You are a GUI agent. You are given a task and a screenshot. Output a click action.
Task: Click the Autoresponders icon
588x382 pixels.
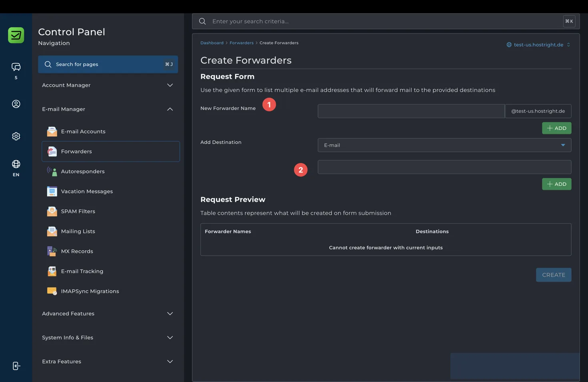52,171
